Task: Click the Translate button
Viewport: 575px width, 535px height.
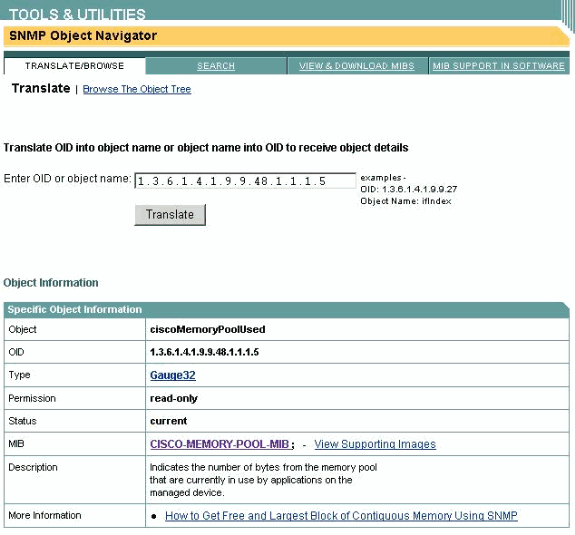Action: click(x=170, y=215)
